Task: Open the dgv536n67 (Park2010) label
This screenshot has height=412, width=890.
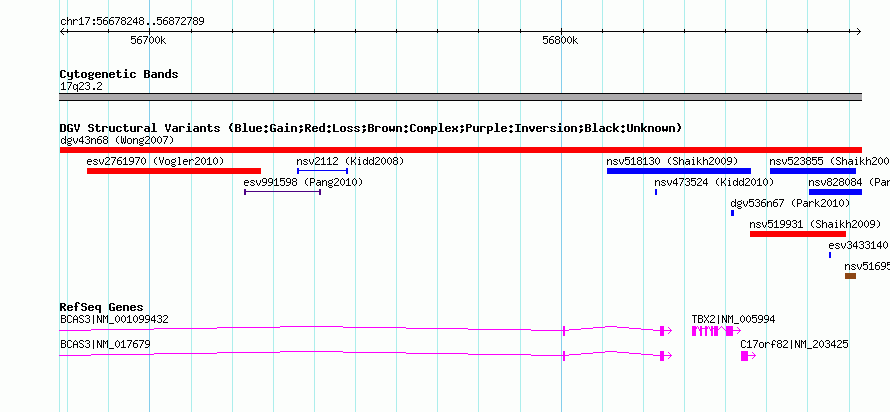Action: click(x=790, y=203)
